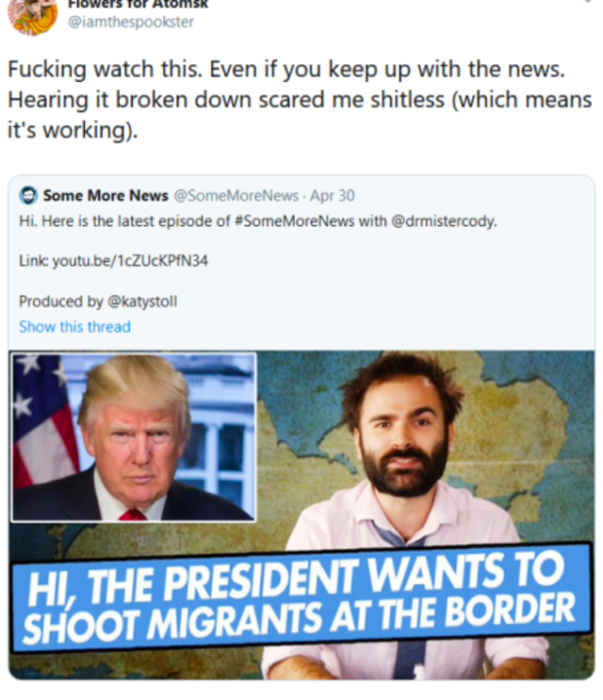
Task: Open the Flowers for Atomsk profile avatar
Action: pos(32,16)
